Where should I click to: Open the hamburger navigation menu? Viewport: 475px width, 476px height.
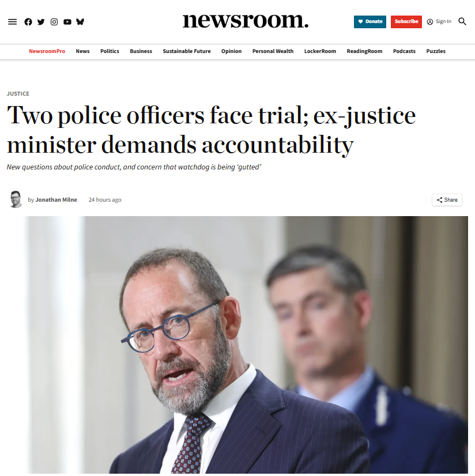(x=12, y=21)
